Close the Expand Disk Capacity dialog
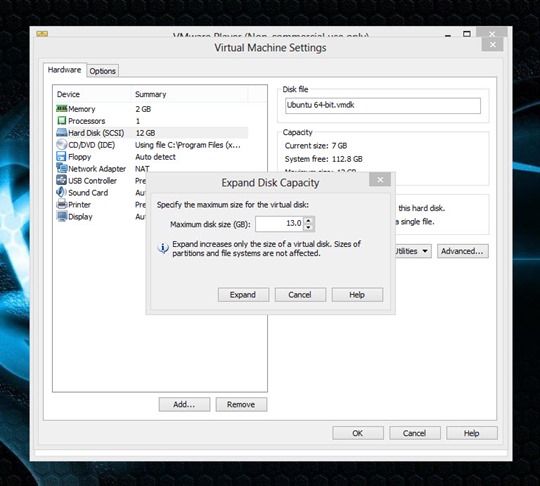 pyautogui.click(x=380, y=179)
